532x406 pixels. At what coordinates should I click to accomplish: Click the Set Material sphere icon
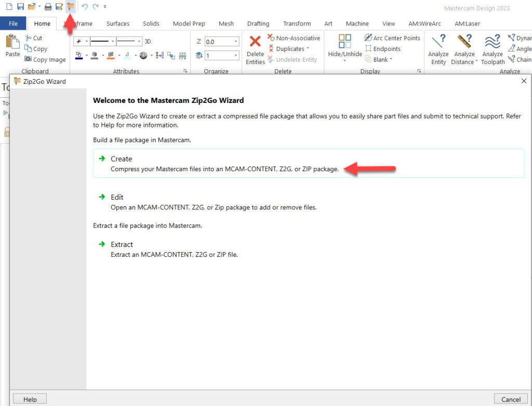(x=143, y=55)
